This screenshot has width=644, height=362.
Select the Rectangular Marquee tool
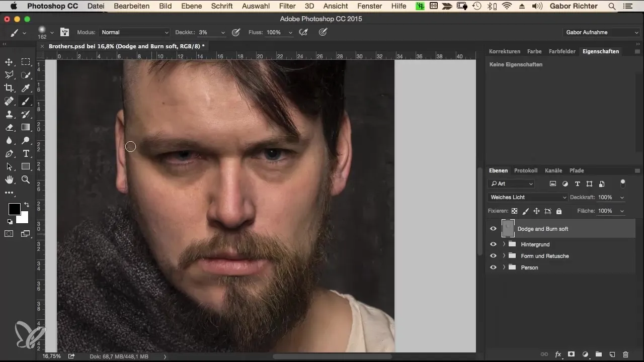click(x=26, y=62)
